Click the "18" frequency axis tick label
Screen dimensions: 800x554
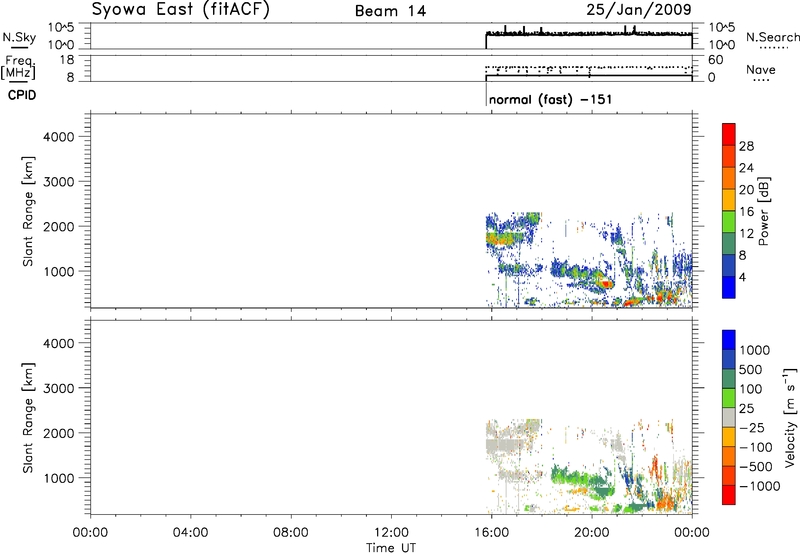(67, 60)
